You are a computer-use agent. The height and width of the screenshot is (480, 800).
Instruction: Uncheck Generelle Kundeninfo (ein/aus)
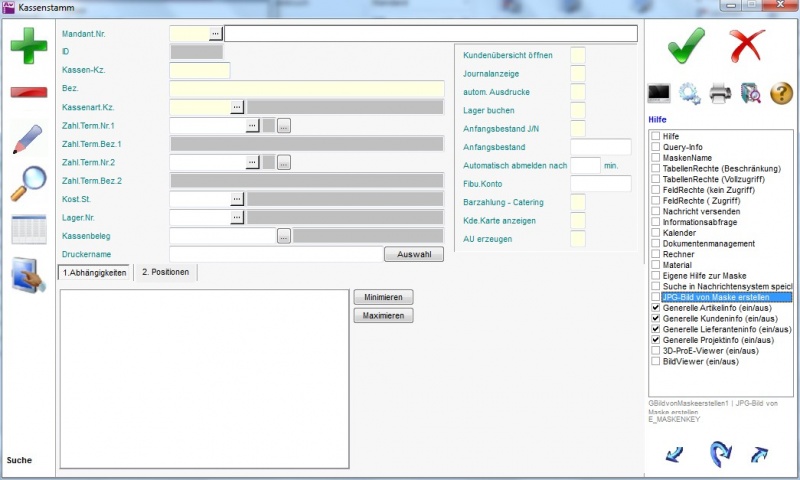point(655,319)
